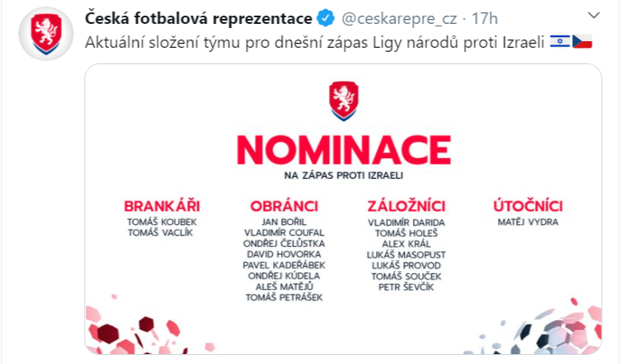Click Tomáš Koubek in the goalkeepers list
Image resolution: width=620 pixels, height=364 pixels.
click(162, 222)
